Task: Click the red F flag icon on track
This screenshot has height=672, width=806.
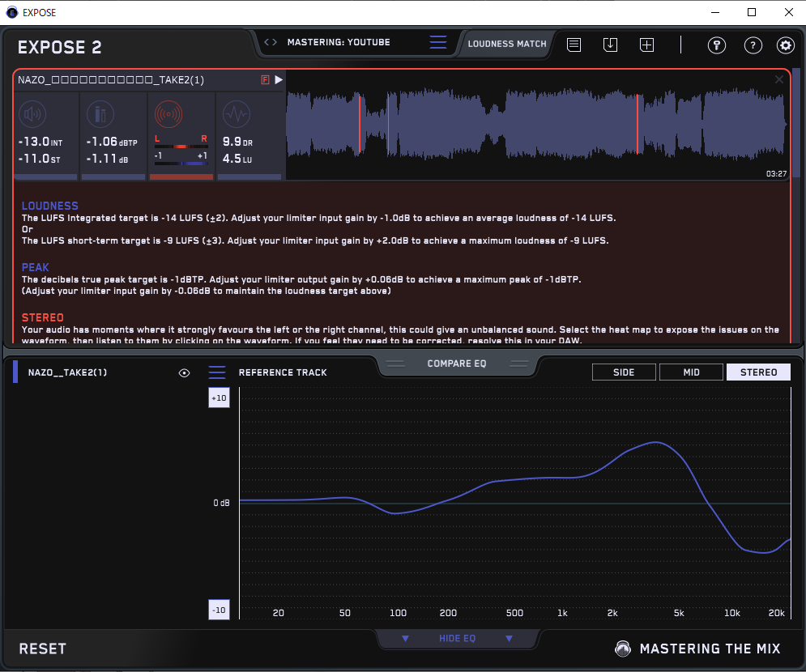Action: (265, 79)
